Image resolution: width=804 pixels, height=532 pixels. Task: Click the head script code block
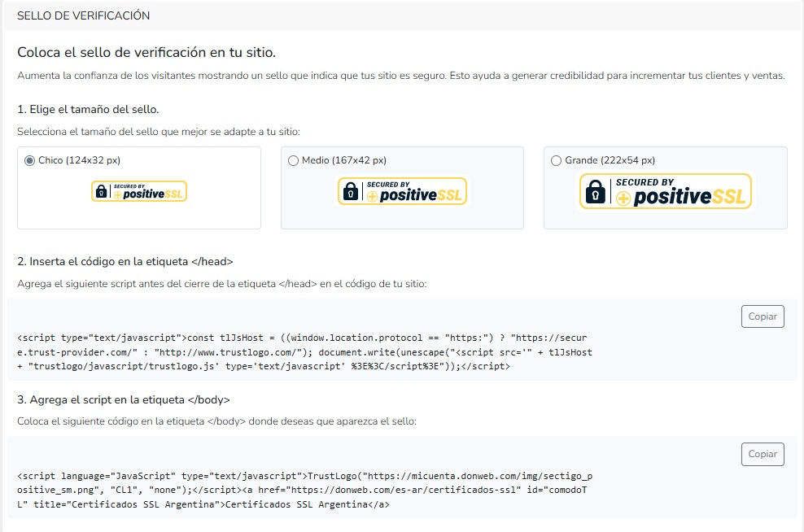pyautogui.click(x=304, y=352)
